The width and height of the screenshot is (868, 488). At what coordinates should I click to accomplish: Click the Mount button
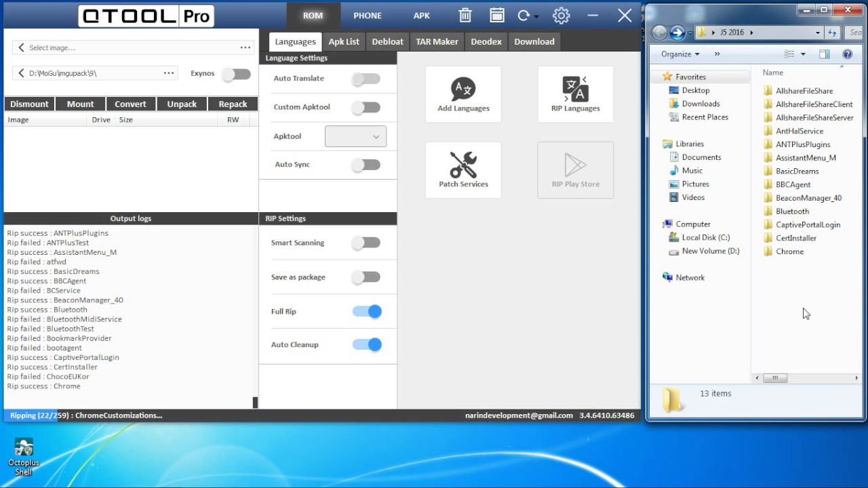point(80,104)
